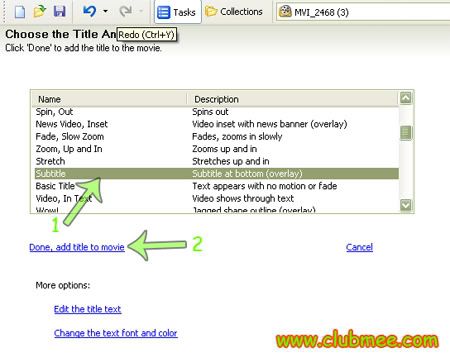The image size is (450, 362).
Task: Select the 'Spin, Out' animation
Action: coord(54,112)
